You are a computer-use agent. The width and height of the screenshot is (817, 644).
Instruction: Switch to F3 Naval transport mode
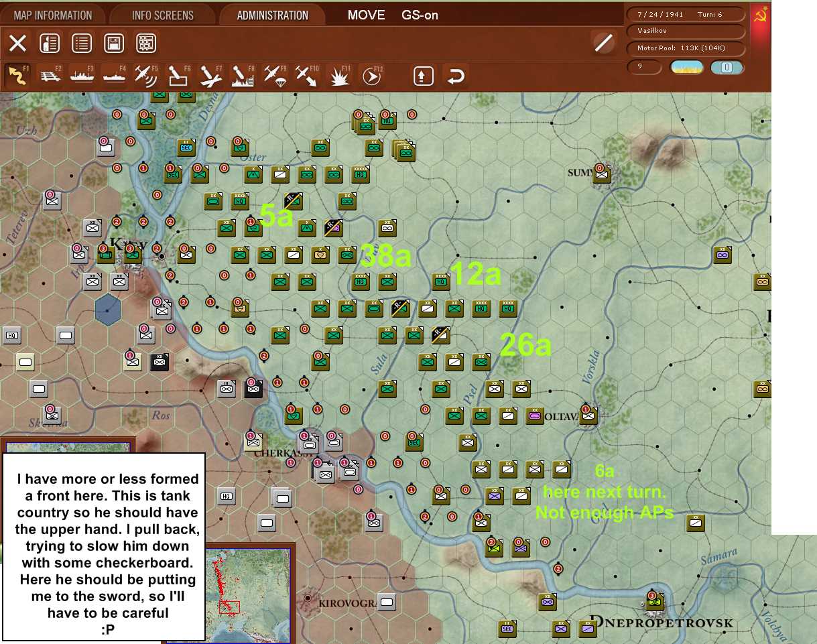tap(82, 76)
